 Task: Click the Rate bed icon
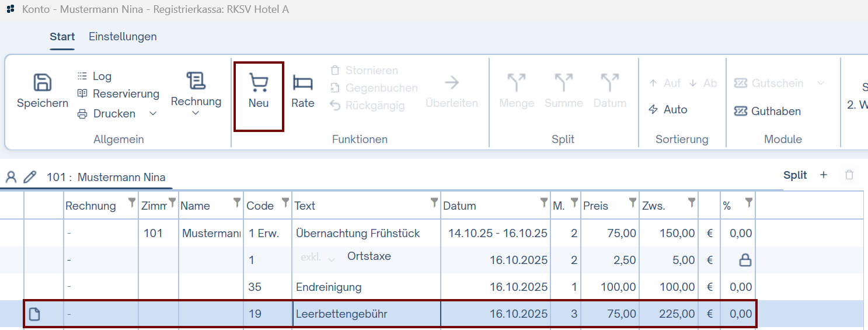click(302, 83)
